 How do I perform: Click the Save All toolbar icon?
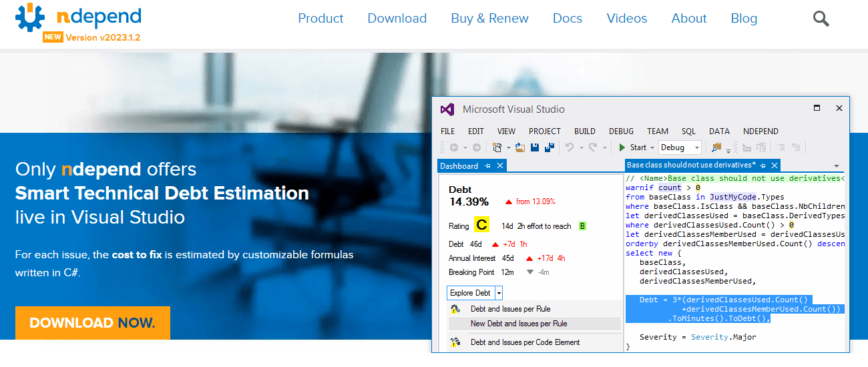coord(550,147)
